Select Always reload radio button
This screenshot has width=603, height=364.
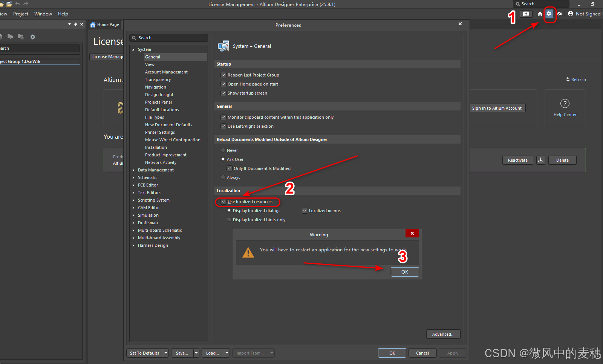[223, 177]
